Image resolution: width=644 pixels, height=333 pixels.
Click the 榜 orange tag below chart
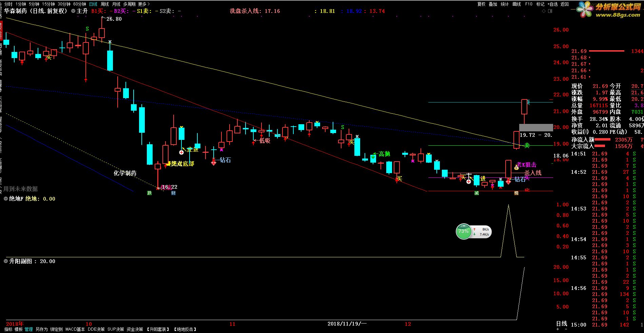[516, 193]
